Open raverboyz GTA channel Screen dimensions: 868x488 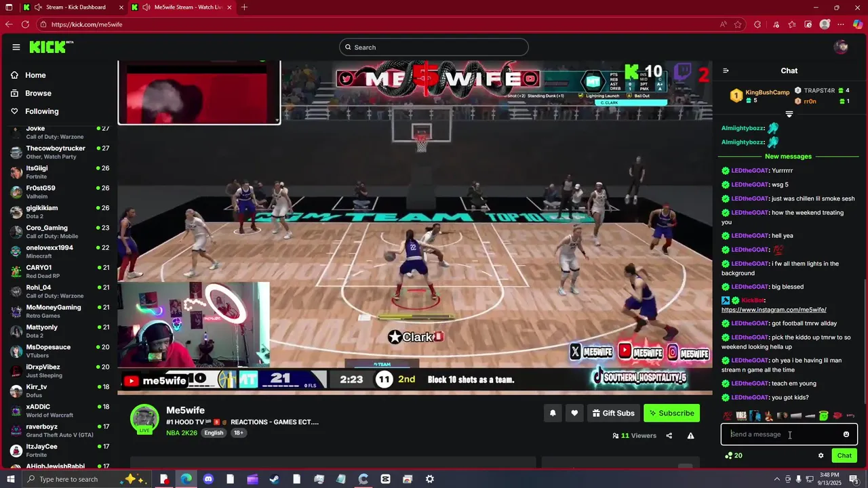click(x=60, y=430)
